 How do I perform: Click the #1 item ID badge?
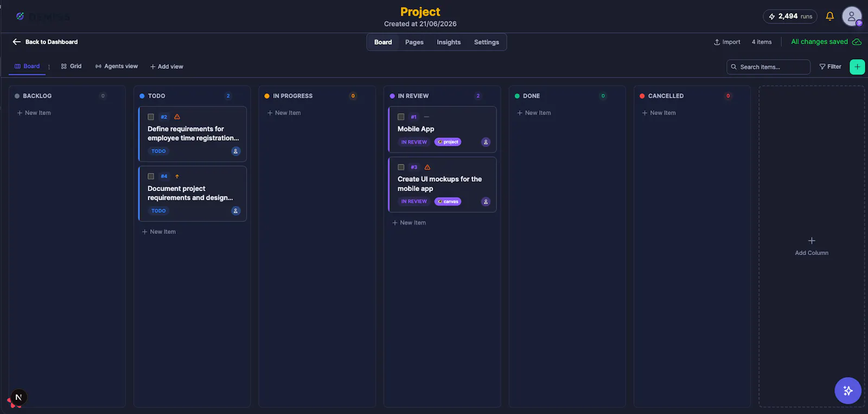tap(413, 117)
